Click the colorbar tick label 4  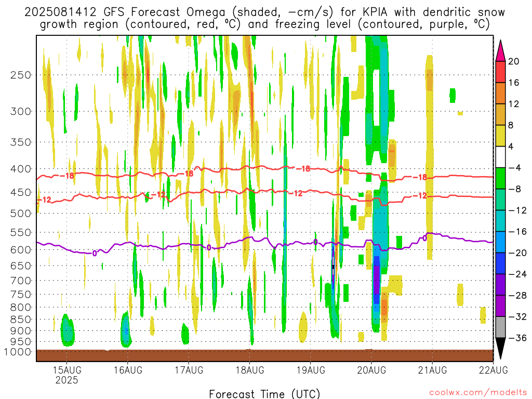[x=511, y=147]
